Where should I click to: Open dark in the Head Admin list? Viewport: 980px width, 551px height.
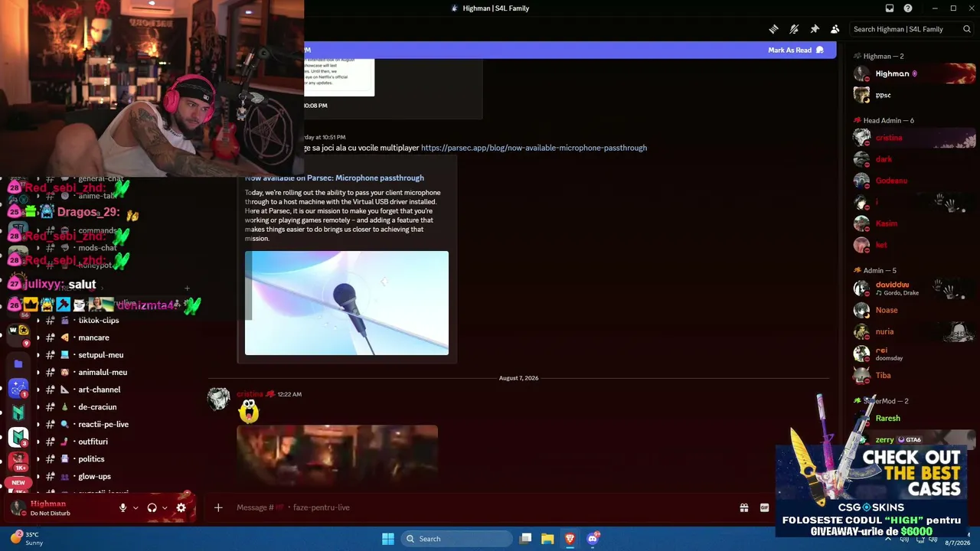pyautogui.click(x=914, y=159)
